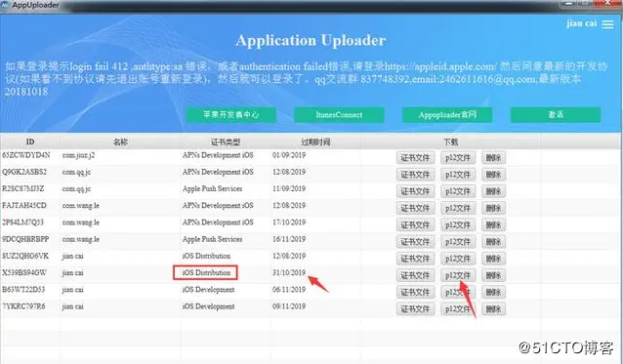The width and height of the screenshot is (623, 364).
Task: Download p12文件 for row 2P84LM7Q53
Action: [458, 224]
